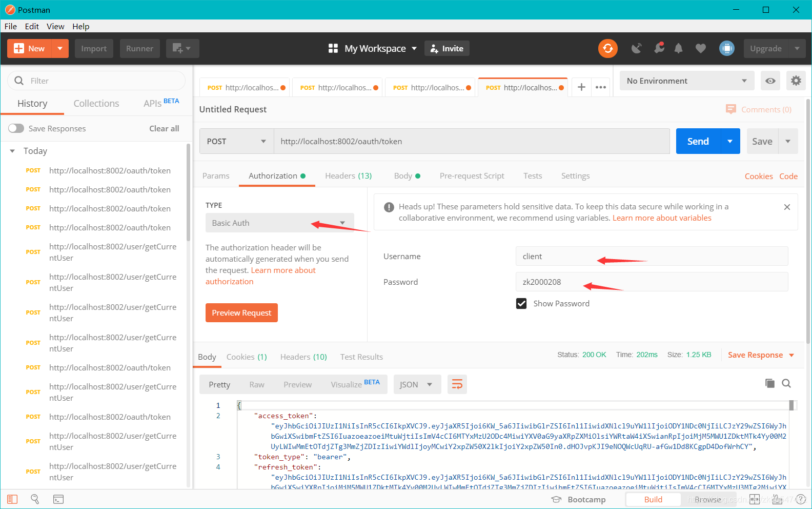This screenshot has width=812, height=509.
Task: Toggle word wrap in response body
Action: coord(457,384)
